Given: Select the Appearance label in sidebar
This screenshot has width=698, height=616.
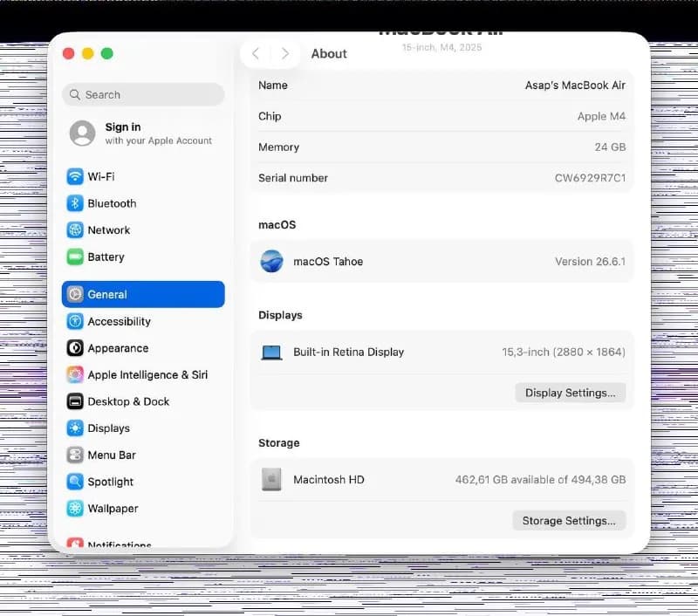Looking at the screenshot, I should click(x=118, y=348).
